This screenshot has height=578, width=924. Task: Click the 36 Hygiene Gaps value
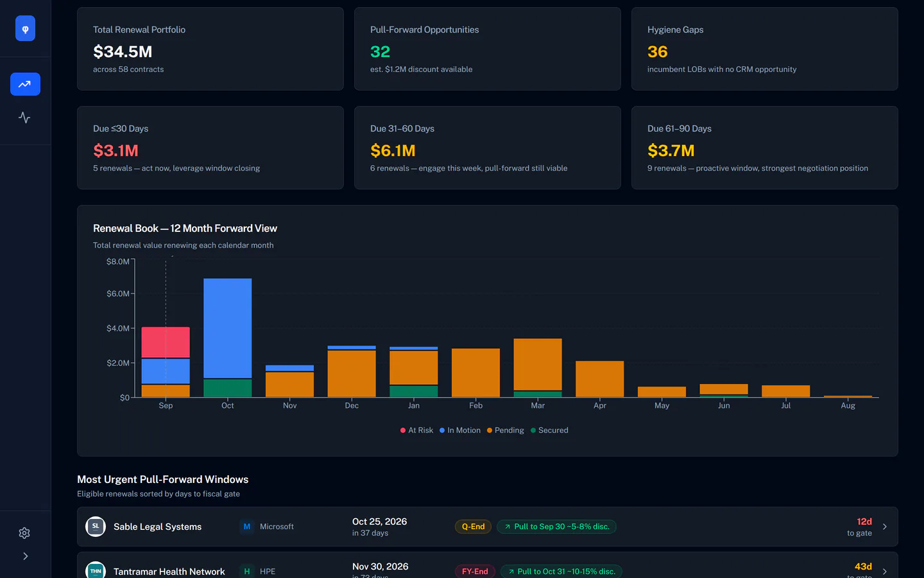point(658,51)
